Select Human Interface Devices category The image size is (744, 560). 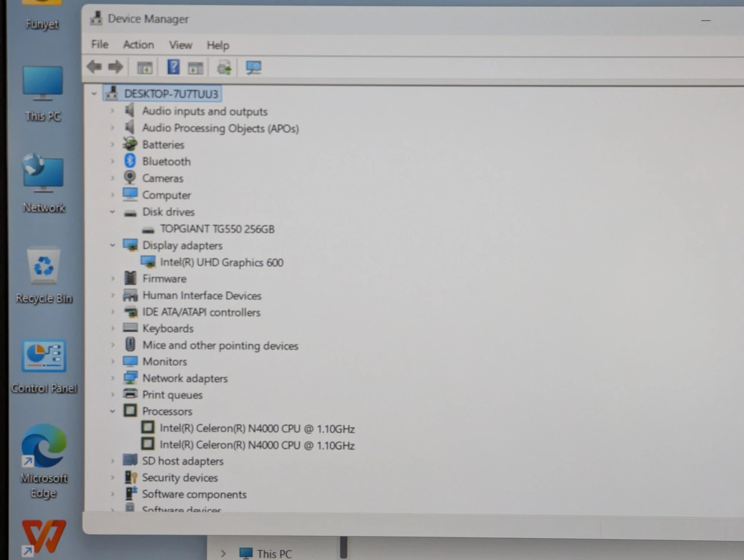click(x=202, y=296)
